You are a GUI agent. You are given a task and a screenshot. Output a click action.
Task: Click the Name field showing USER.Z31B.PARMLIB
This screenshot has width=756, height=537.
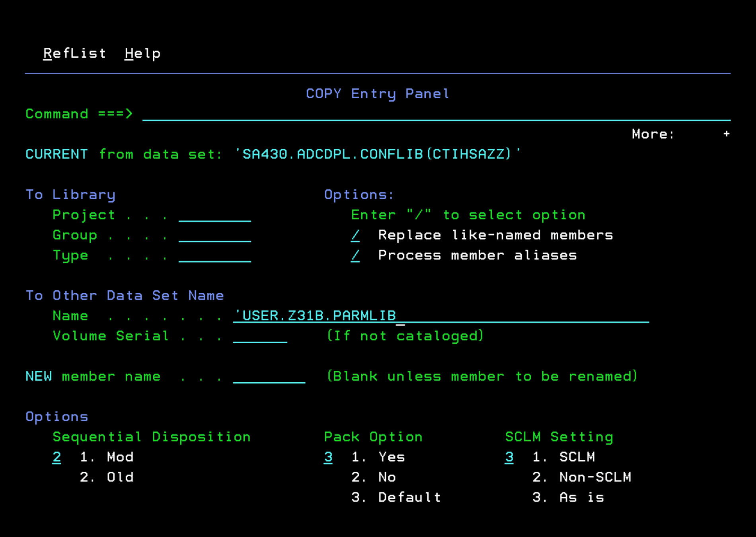tap(318, 315)
